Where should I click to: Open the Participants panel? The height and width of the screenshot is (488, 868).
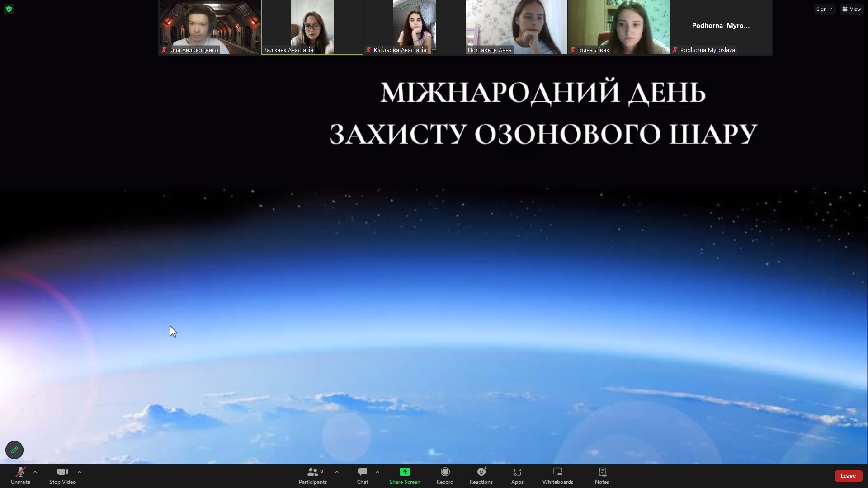(313, 476)
